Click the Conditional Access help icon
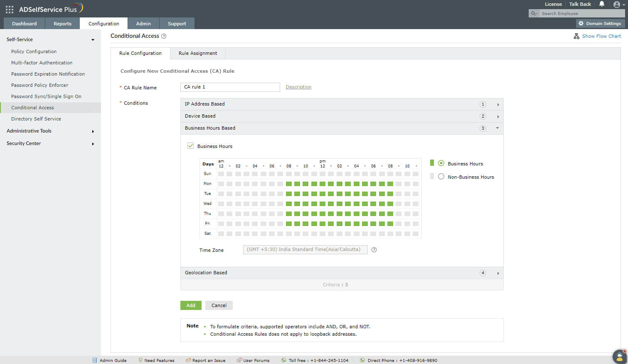 163,36
